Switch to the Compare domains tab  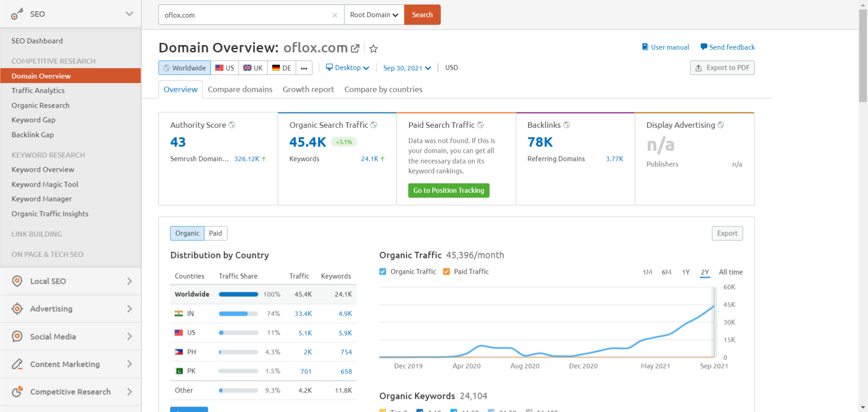240,89
